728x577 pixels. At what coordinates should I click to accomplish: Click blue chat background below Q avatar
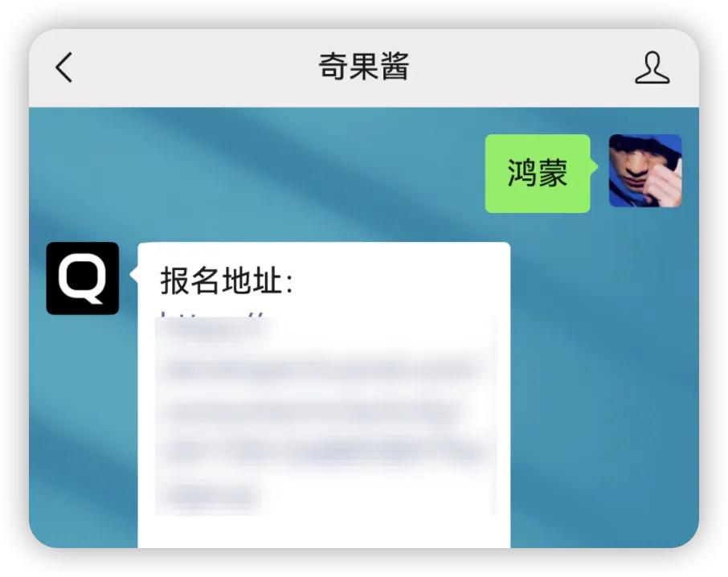(x=83, y=418)
